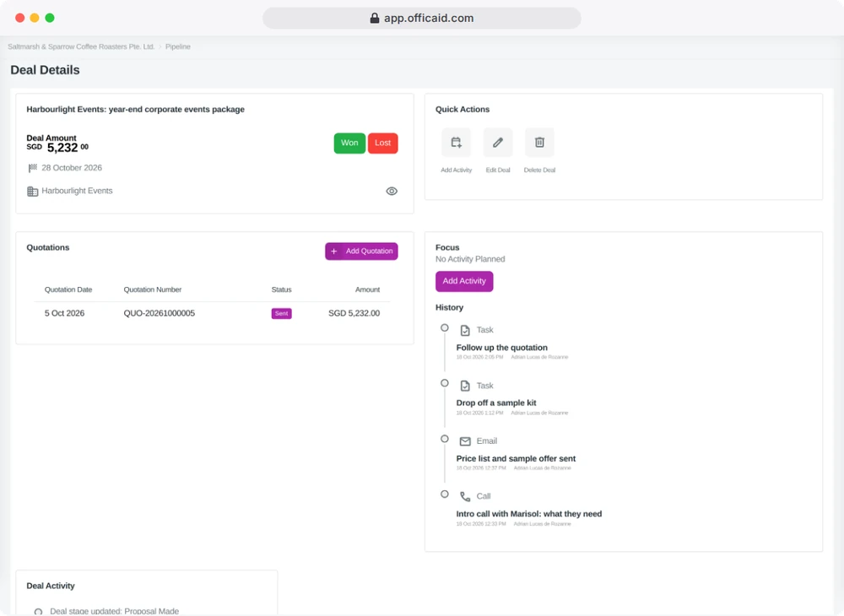
Task: Click the Add Activity label under Quick Actions
Action: [456, 170]
